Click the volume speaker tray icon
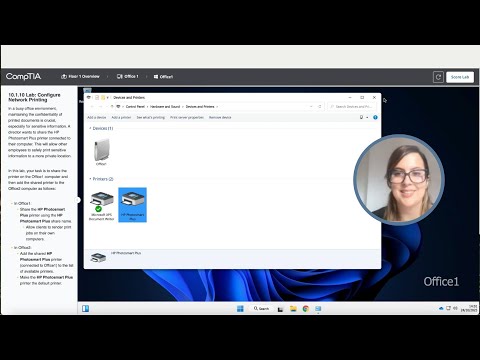The width and height of the screenshot is (480, 360). 455,308
